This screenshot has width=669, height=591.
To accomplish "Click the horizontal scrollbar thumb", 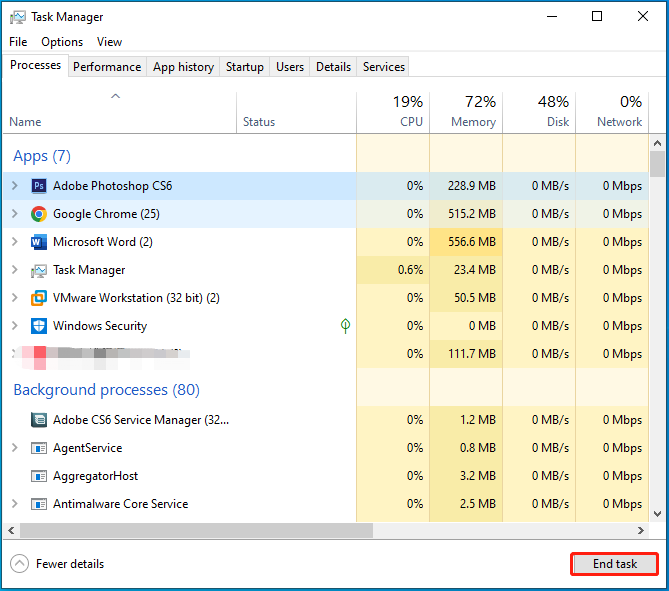I will pos(196,530).
